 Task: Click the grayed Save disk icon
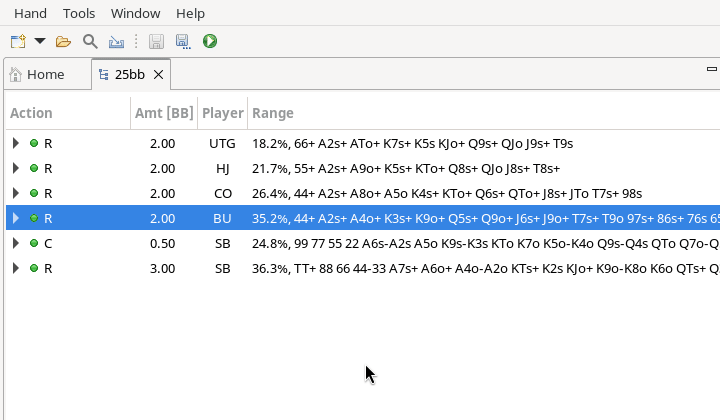click(x=156, y=41)
